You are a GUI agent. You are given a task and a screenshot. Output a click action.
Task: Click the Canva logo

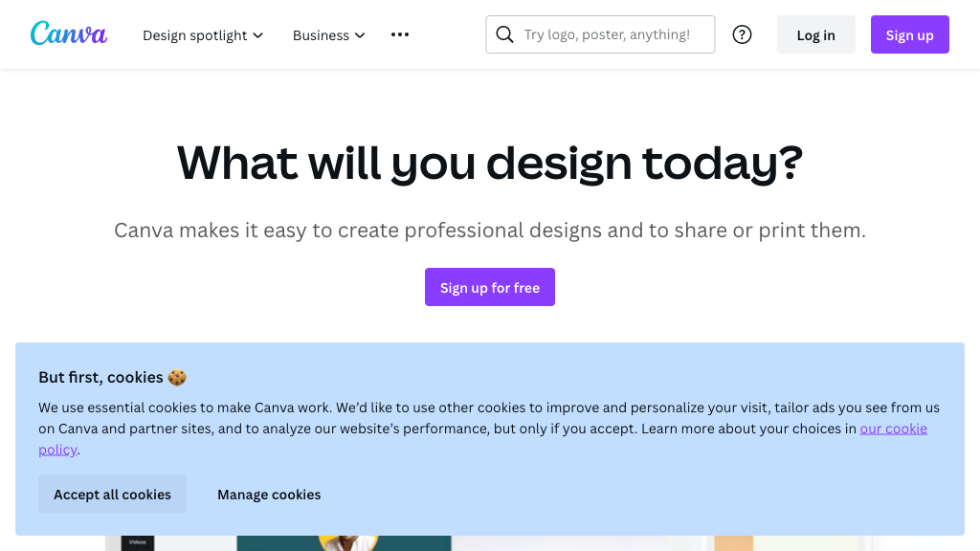(68, 33)
